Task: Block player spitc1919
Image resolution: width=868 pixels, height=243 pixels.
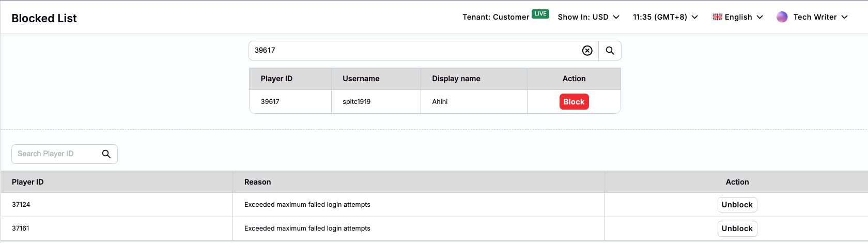Action: (574, 102)
